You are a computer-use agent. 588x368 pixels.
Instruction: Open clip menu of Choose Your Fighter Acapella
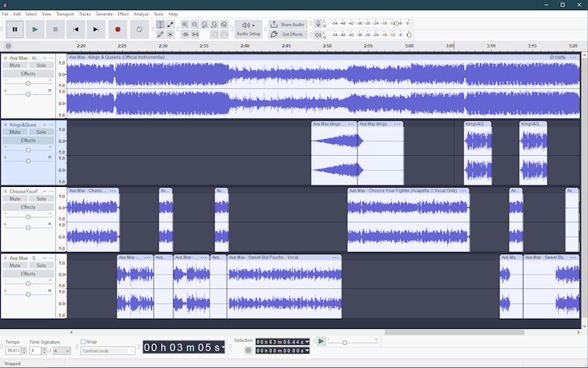463,191
